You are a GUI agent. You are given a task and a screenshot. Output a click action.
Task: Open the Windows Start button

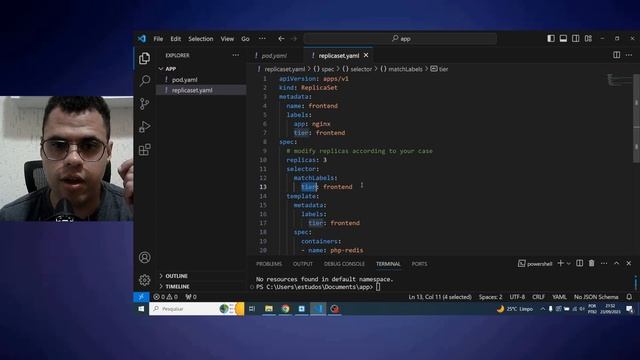click(141, 309)
